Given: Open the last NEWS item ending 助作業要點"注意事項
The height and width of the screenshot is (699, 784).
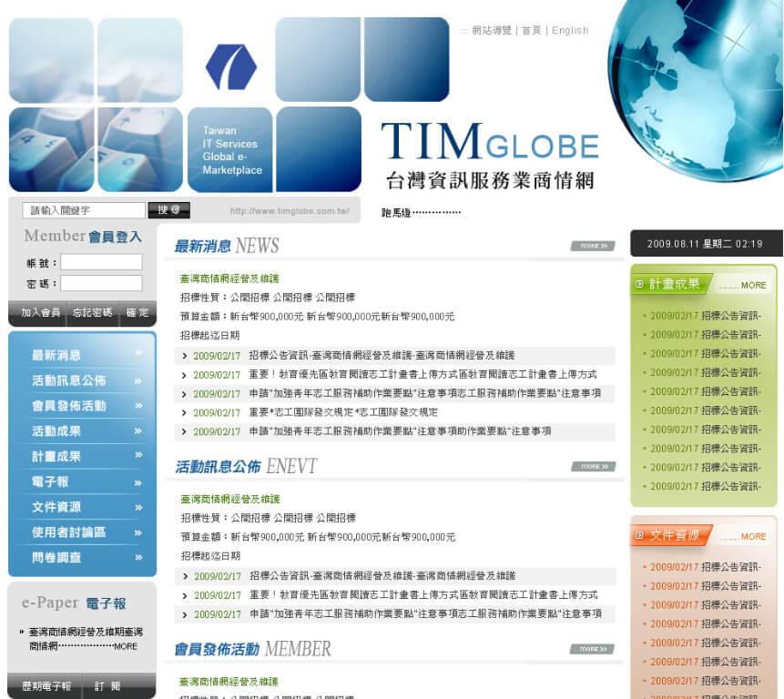Looking at the screenshot, I should (400, 431).
